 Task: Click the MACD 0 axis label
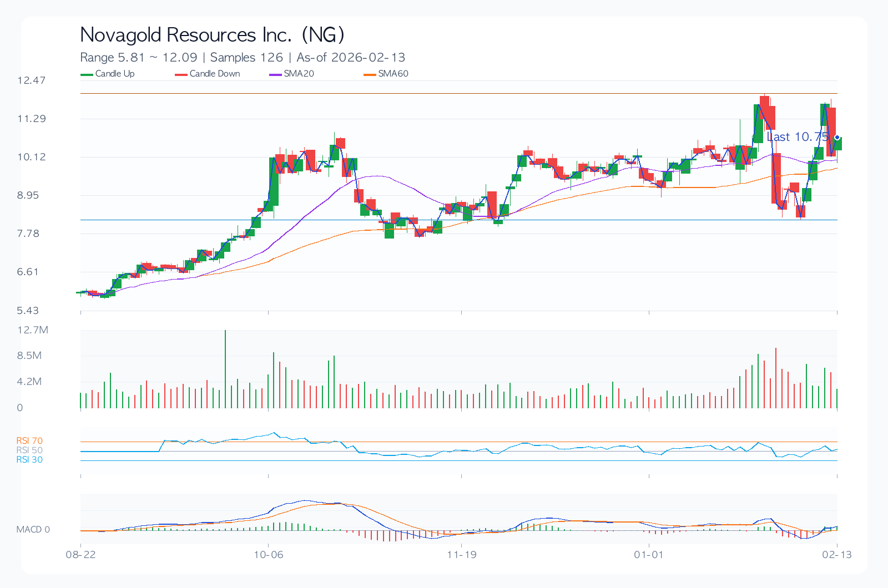pyautogui.click(x=33, y=530)
